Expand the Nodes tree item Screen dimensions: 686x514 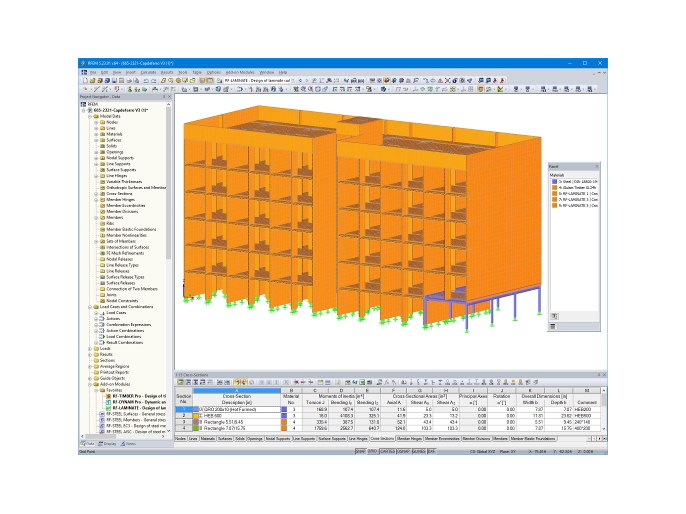click(x=96, y=122)
